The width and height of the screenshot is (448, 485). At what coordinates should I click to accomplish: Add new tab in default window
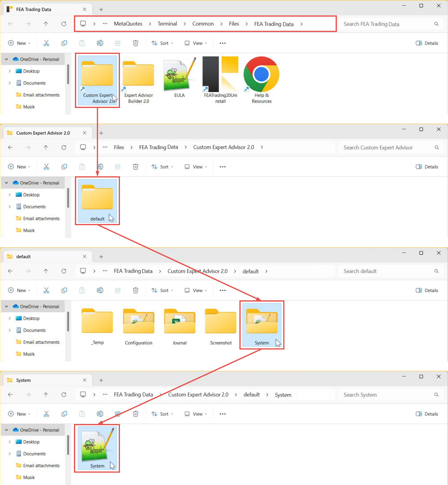101,256
